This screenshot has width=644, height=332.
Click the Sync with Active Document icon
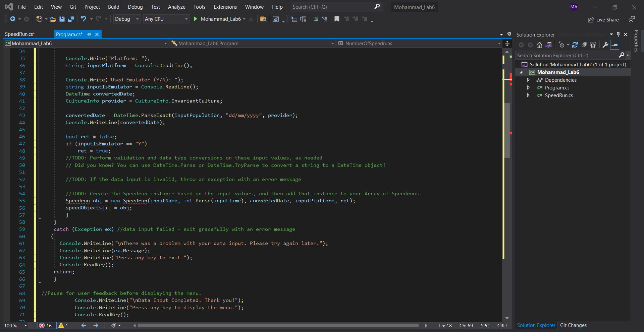pos(575,45)
